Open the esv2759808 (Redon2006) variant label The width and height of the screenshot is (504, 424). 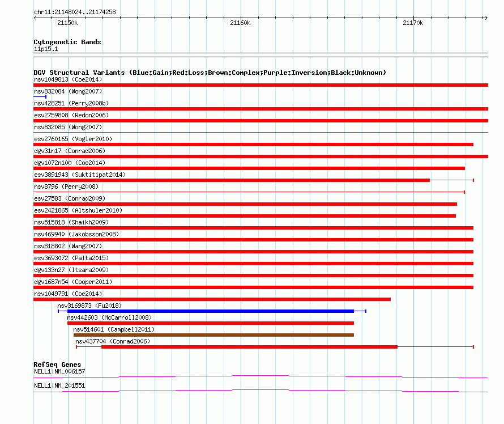[x=71, y=115]
